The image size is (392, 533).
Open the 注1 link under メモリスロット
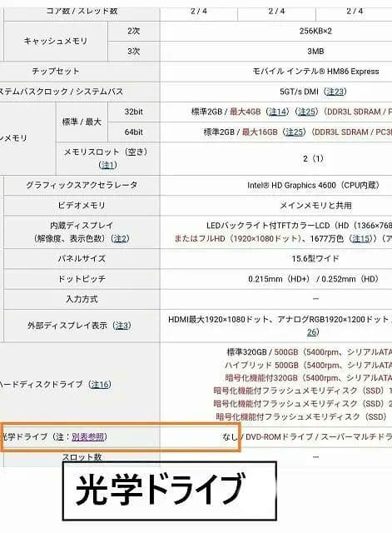pyautogui.click(x=107, y=165)
